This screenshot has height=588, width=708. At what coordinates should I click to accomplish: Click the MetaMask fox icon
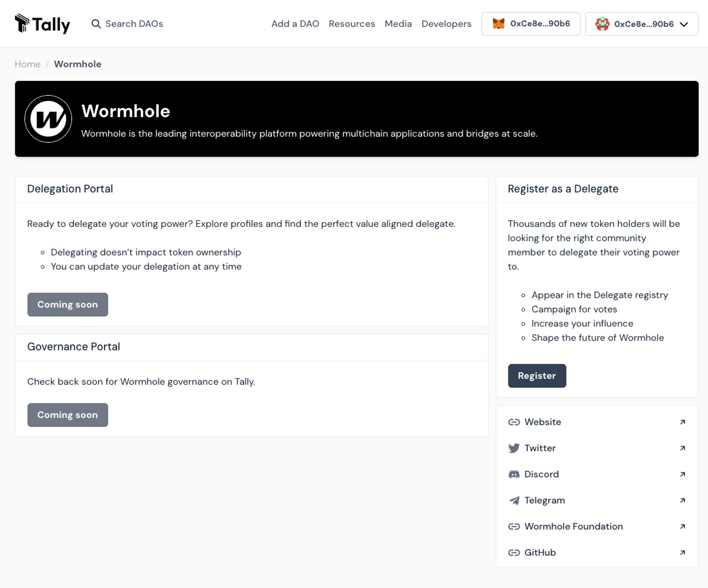(498, 24)
